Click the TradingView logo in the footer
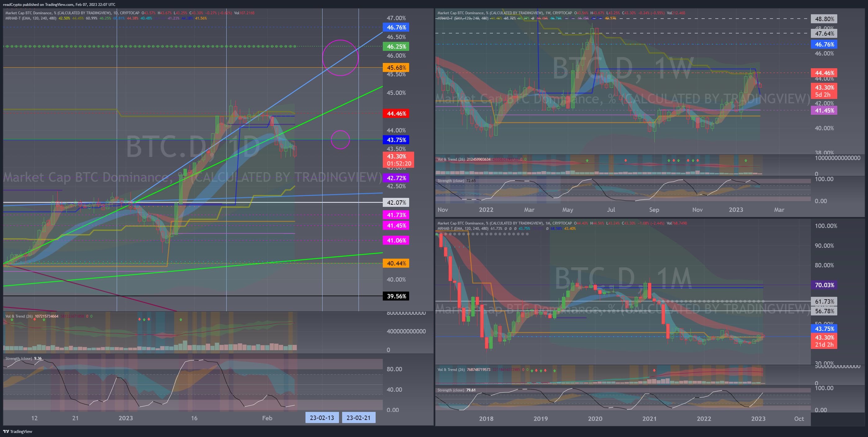 pyautogui.click(x=17, y=431)
